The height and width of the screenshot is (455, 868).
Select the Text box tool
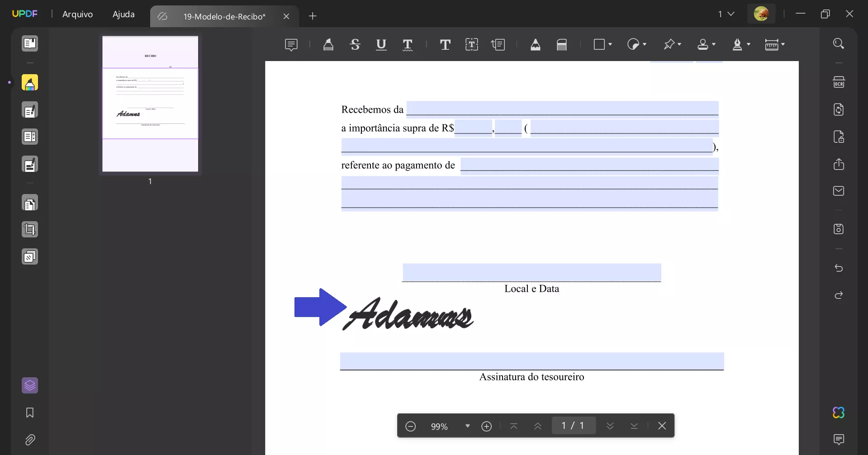472,44
